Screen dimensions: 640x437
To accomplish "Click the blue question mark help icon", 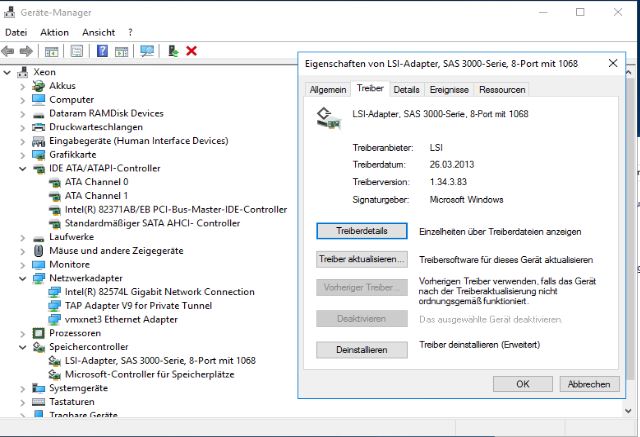I will pos(102,51).
